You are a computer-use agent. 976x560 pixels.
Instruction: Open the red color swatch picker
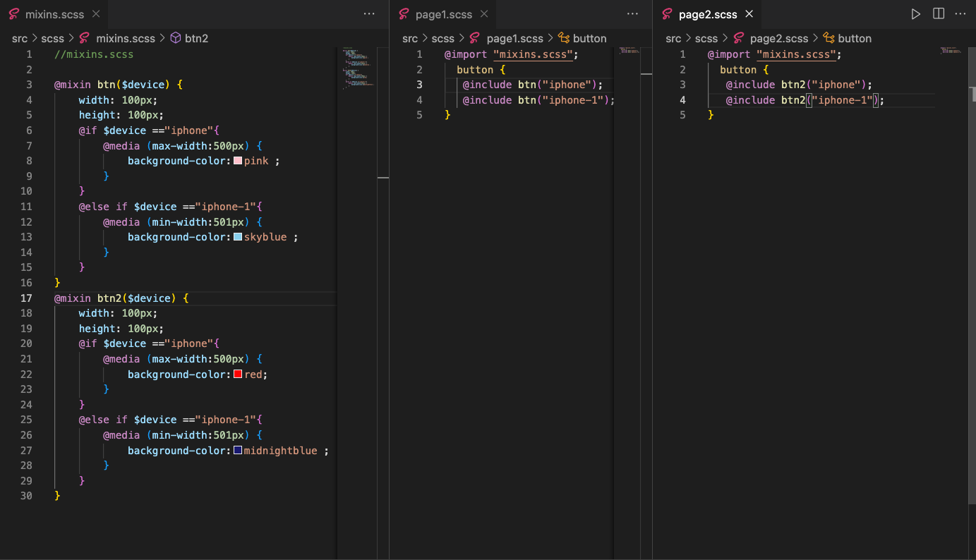pyautogui.click(x=238, y=375)
